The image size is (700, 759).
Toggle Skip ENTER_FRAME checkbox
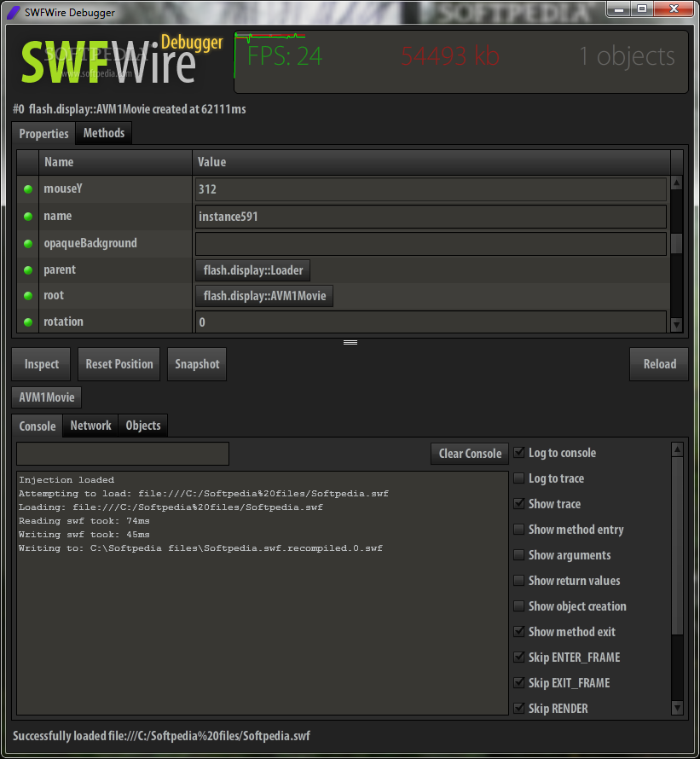click(x=519, y=658)
